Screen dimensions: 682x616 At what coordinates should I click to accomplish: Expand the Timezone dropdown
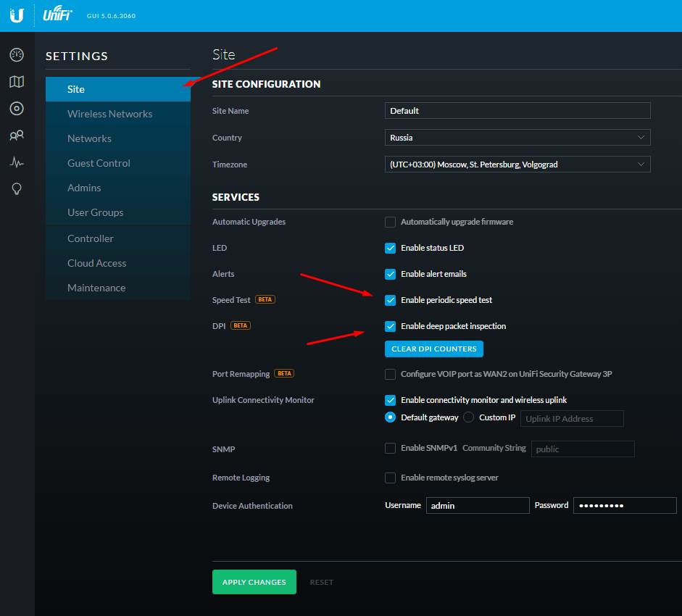click(x=517, y=165)
